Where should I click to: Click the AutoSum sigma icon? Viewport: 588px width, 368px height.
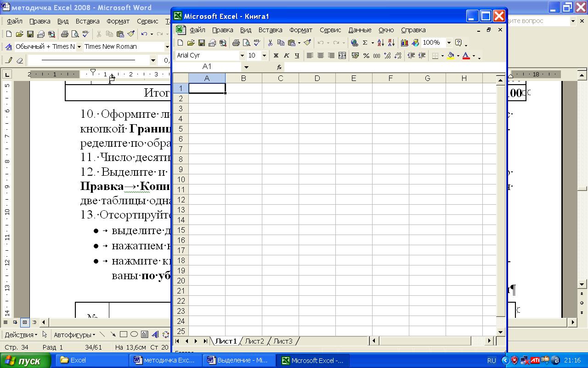coord(365,43)
